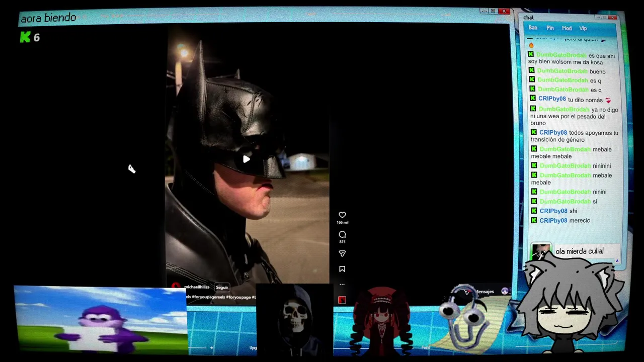The image size is (644, 362).
Task: Click DumbGatoBrodah on the 'si' message
Action: click(565, 202)
